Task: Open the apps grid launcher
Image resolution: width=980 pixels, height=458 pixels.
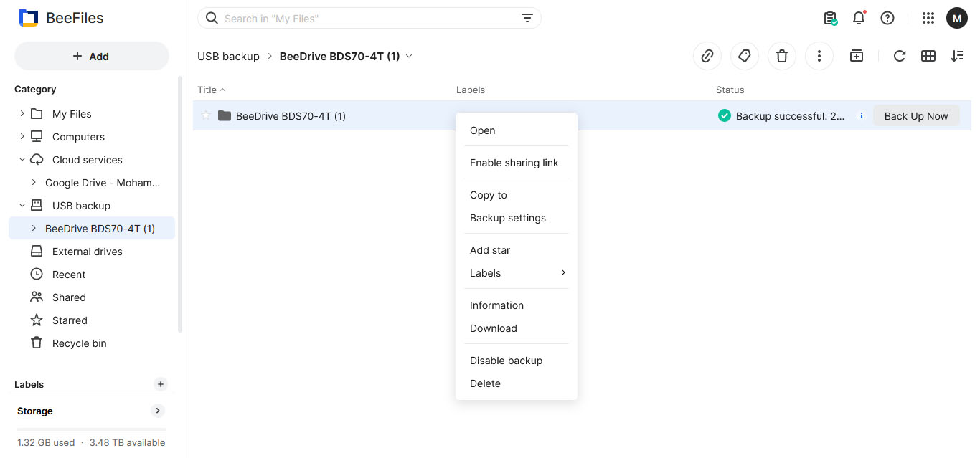Action: pyautogui.click(x=928, y=19)
